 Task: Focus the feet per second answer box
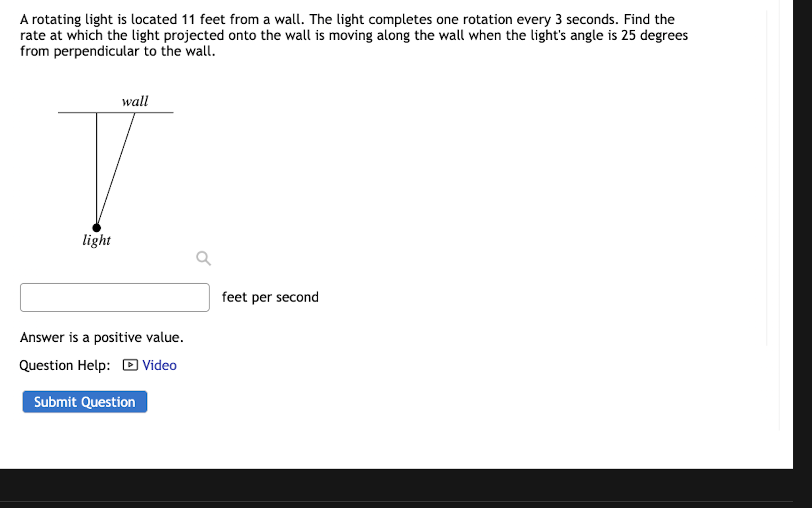[x=115, y=297]
